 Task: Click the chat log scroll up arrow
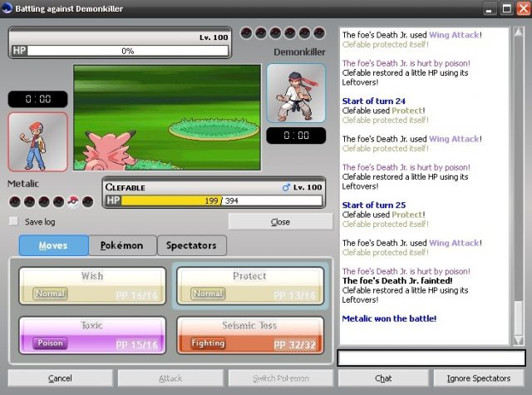(519, 32)
